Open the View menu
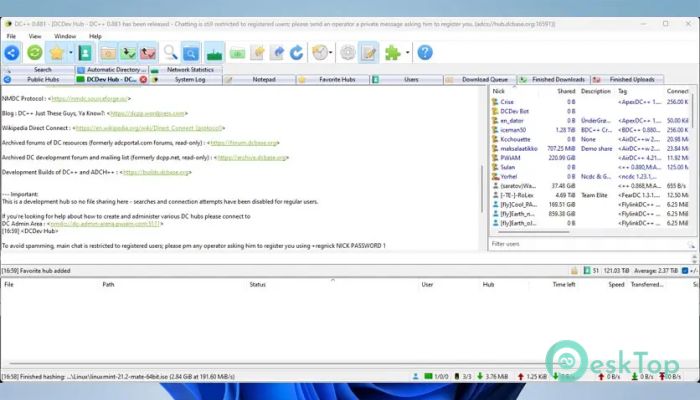The height and width of the screenshot is (400, 700). click(35, 36)
